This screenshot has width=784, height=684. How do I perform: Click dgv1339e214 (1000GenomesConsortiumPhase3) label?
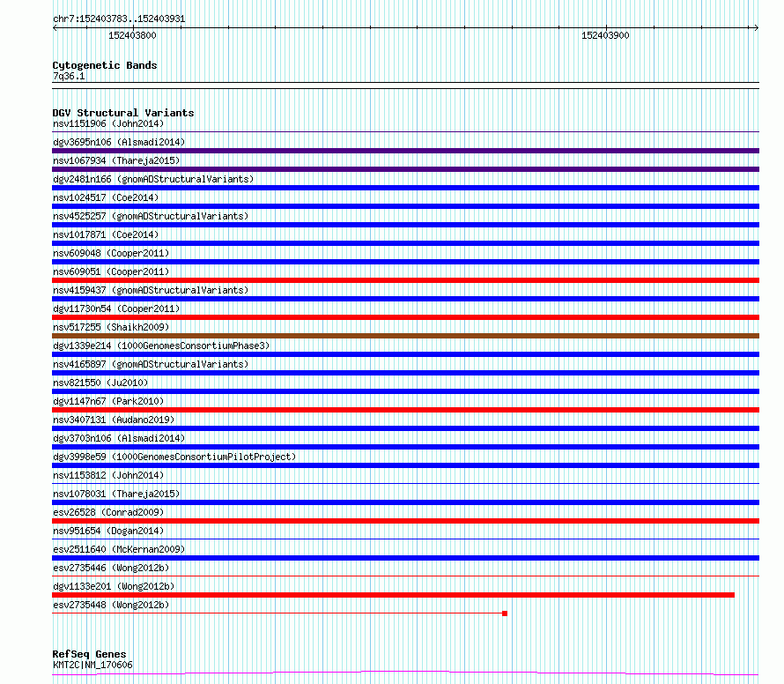161,346
